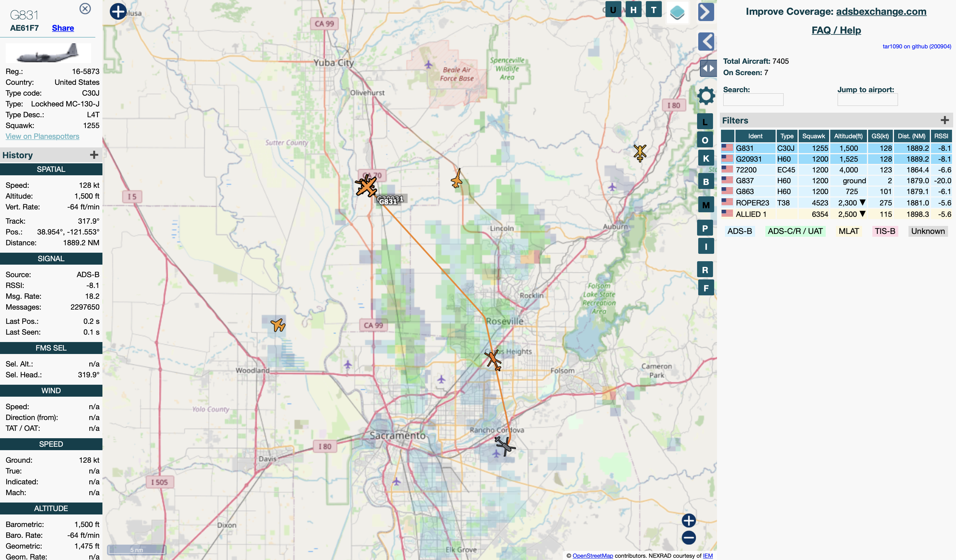Click the R map option button
This screenshot has height=560, width=956.
click(705, 270)
